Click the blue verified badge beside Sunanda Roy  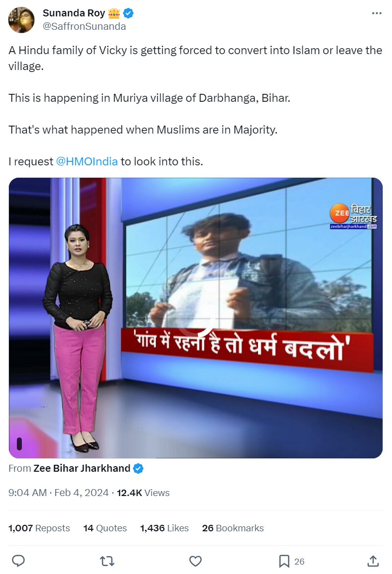tap(128, 13)
